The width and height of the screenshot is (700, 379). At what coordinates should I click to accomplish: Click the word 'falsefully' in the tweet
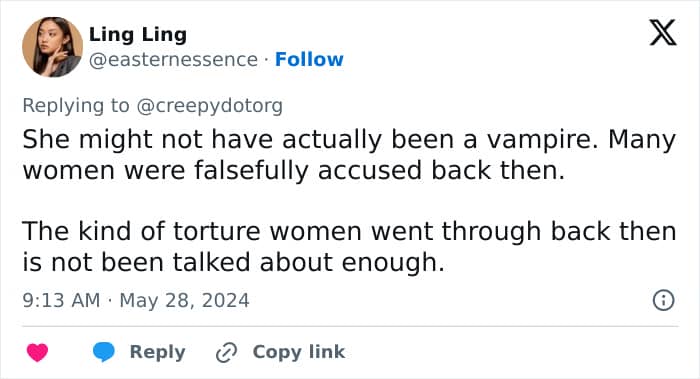pos(251,171)
